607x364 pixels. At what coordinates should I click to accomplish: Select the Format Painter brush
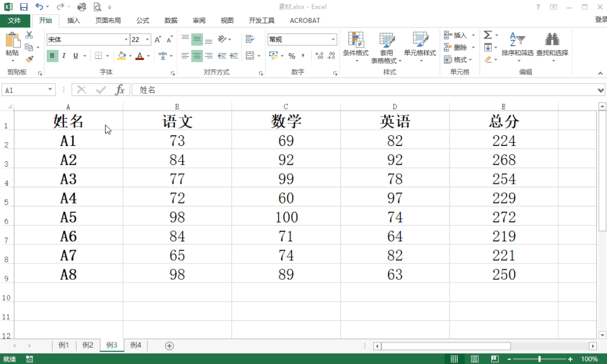(29, 59)
